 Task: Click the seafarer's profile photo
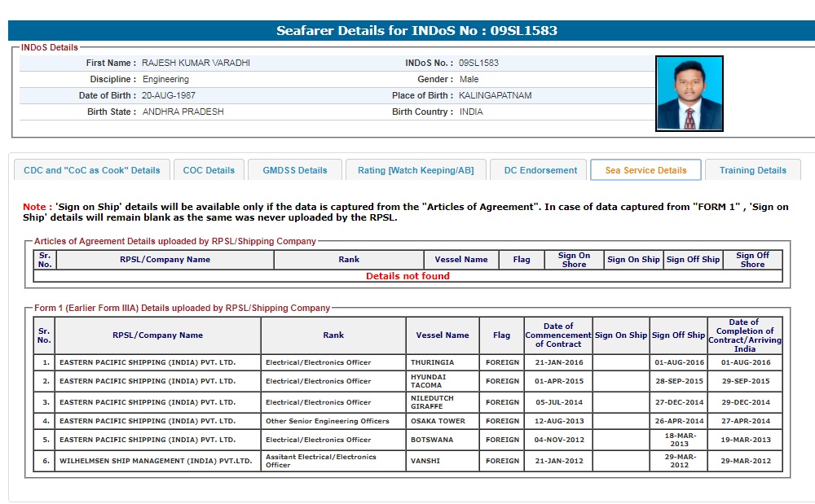pyautogui.click(x=689, y=94)
